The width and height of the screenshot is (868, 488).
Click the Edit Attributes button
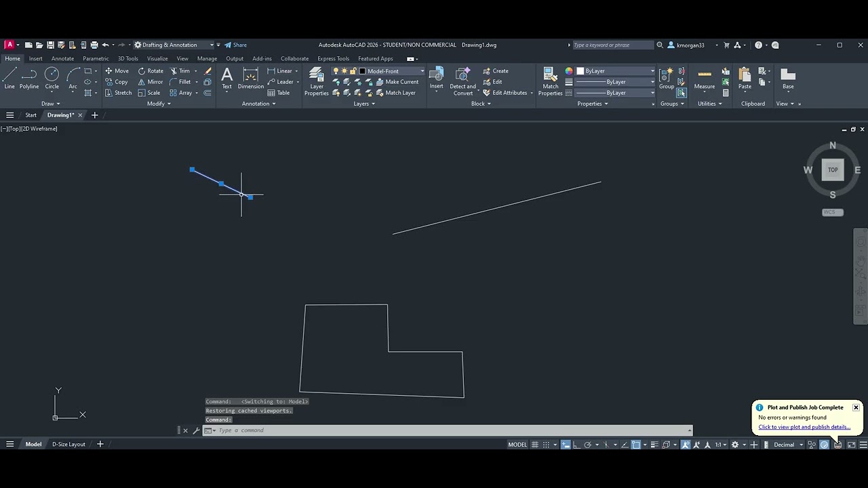tap(505, 93)
